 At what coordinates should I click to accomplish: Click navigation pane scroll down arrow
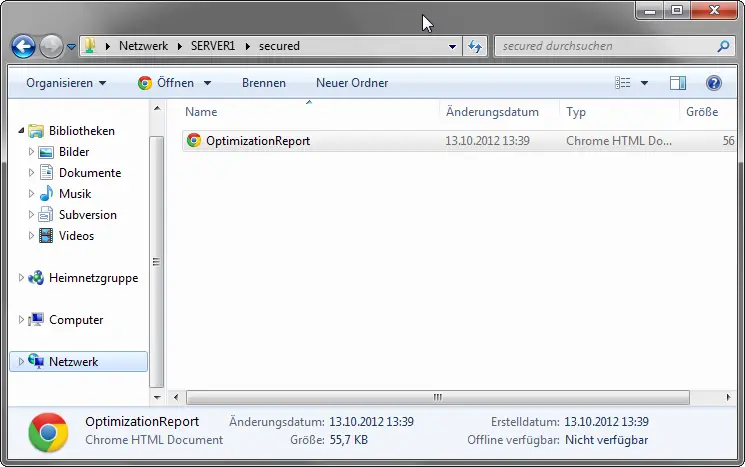[x=157, y=397]
